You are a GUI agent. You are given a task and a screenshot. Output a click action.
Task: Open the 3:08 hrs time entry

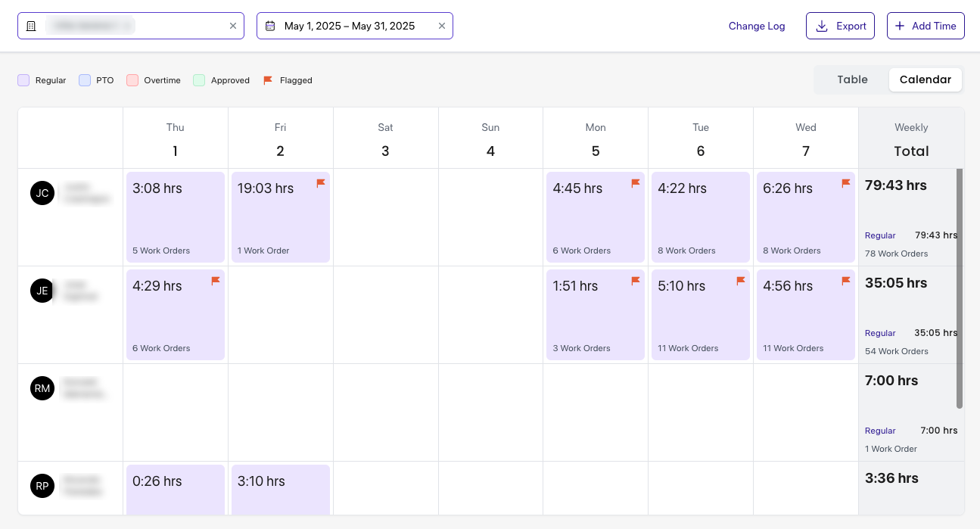point(176,217)
